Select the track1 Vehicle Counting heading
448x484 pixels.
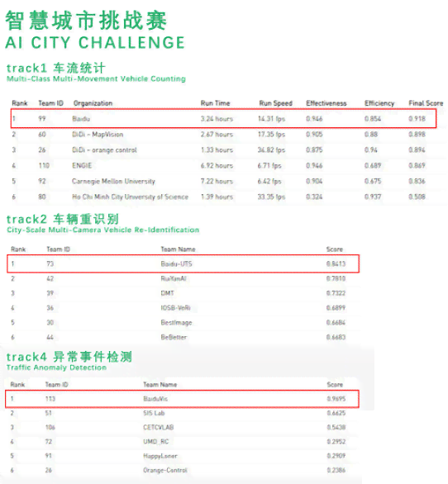point(96,73)
